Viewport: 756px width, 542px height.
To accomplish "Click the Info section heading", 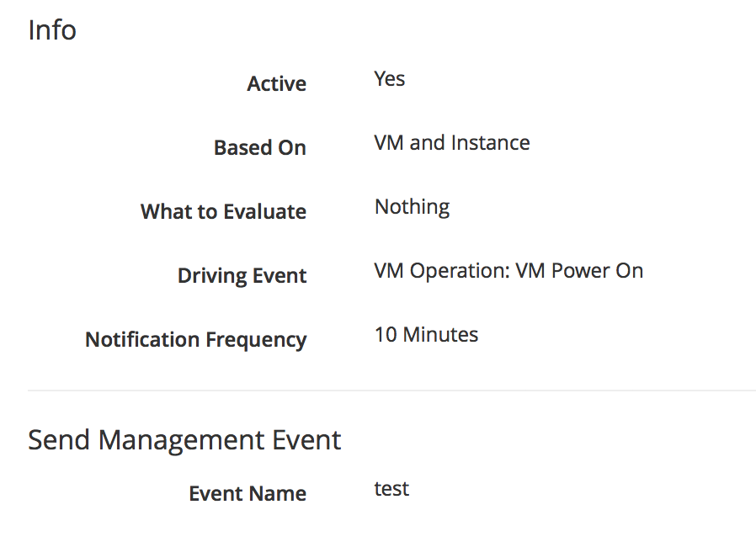I will tap(52, 30).
